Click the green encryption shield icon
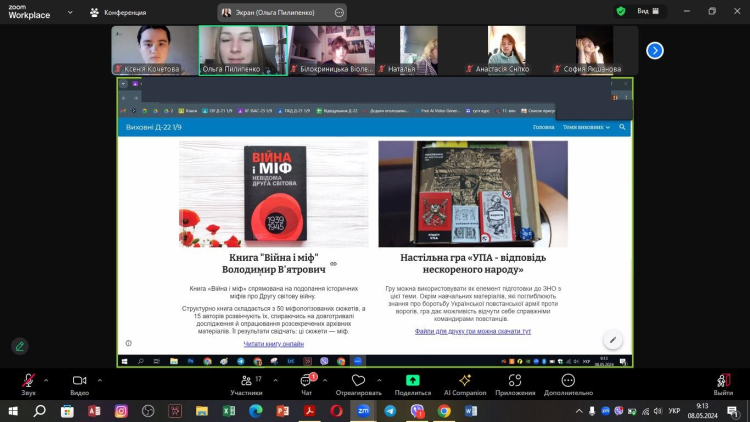 point(621,11)
